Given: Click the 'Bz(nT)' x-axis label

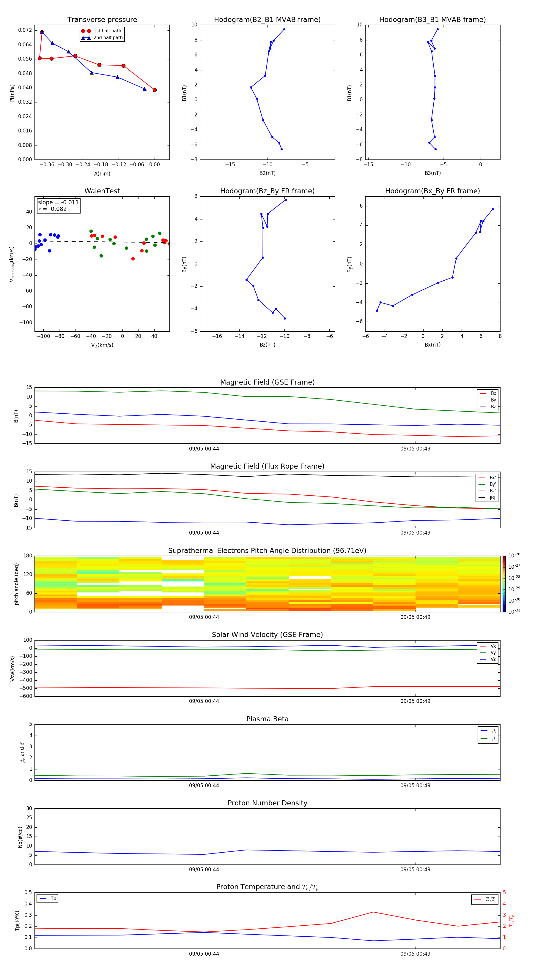Looking at the screenshot, I should point(267,345).
